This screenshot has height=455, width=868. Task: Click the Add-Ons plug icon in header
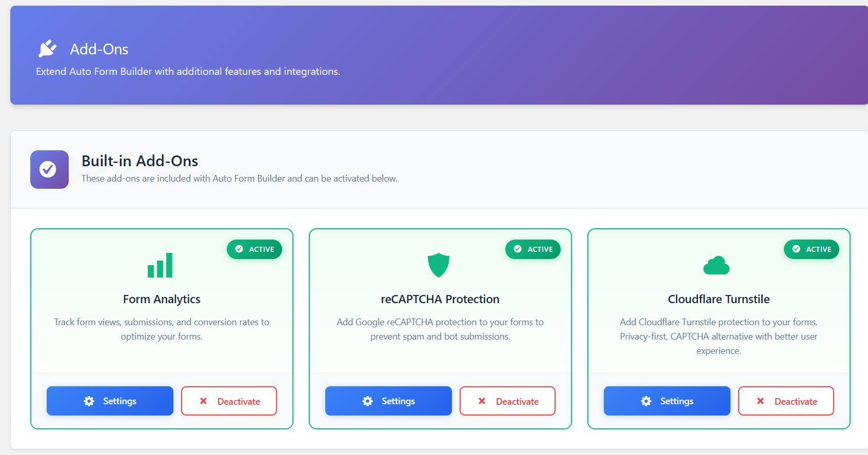(x=47, y=49)
